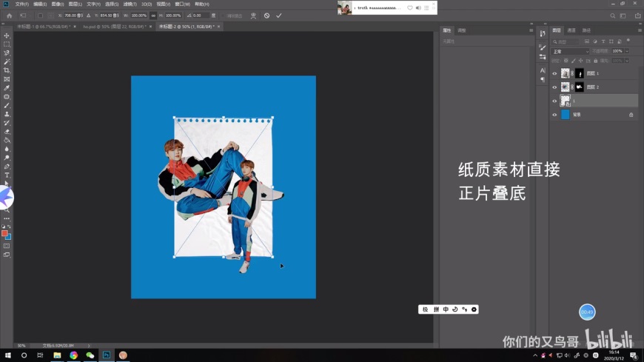Toggle visibility of 图层 2
The width and height of the screenshot is (644, 362).
[x=554, y=87]
